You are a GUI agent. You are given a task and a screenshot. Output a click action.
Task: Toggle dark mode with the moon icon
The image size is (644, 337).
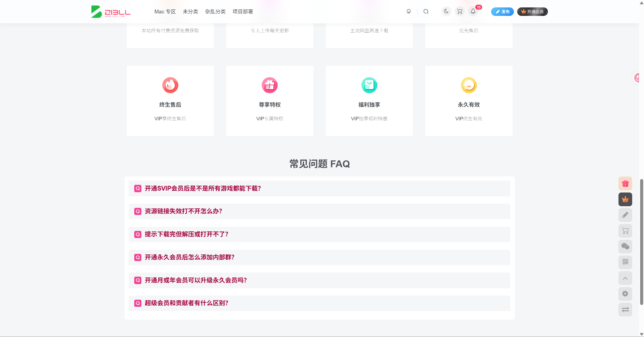click(x=446, y=11)
